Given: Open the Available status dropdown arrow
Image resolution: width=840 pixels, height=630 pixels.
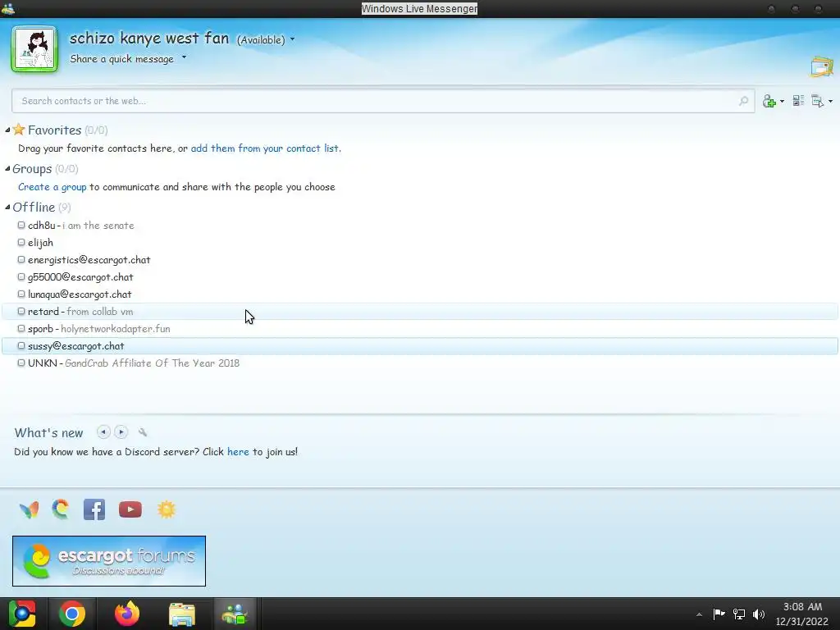Looking at the screenshot, I should (293, 39).
